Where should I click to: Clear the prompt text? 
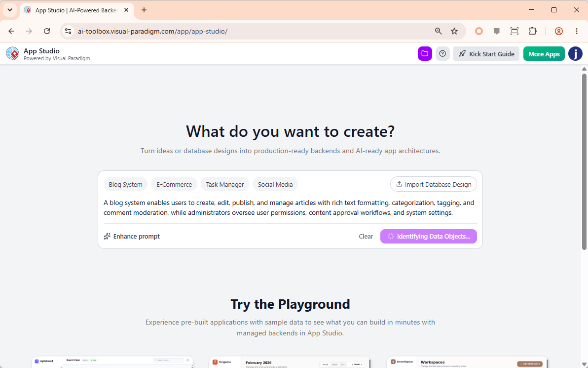click(366, 236)
